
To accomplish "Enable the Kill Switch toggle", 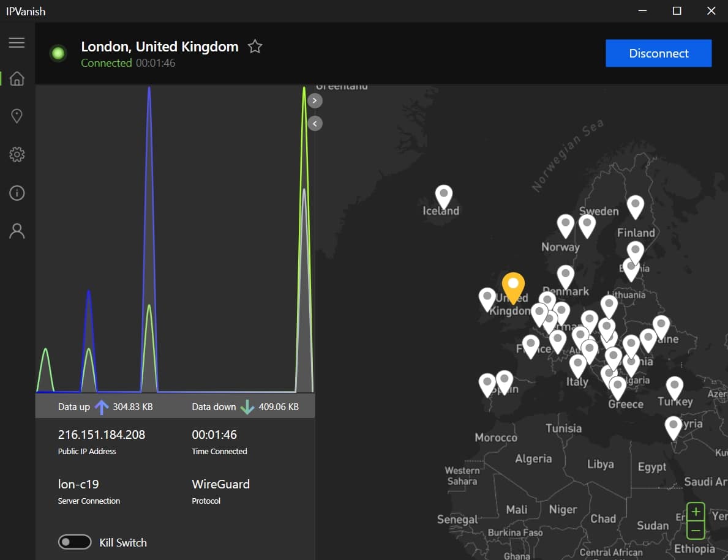I will point(75,542).
